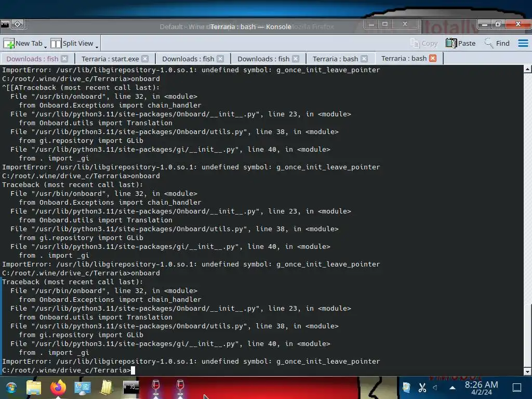Screen dimensions: 532x399
Task: Click the Split View button
Action: coord(72,44)
